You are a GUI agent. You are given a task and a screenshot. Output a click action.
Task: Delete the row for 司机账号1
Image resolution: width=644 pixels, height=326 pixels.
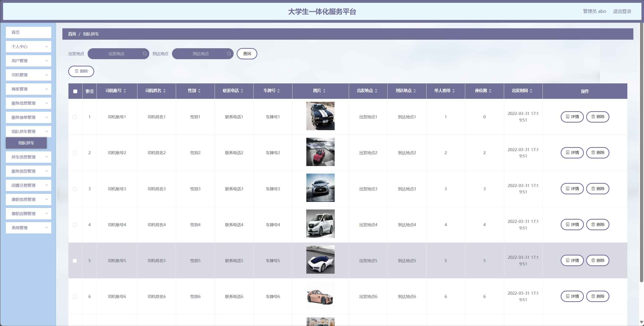[x=598, y=117]
